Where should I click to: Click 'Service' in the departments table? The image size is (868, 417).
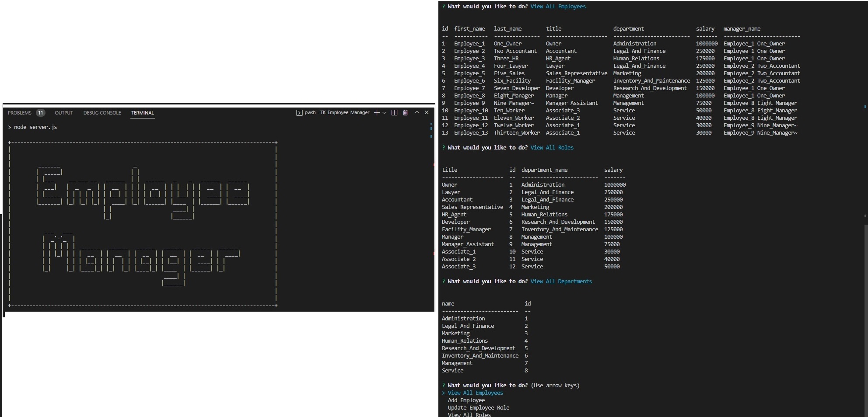point(452,371)
